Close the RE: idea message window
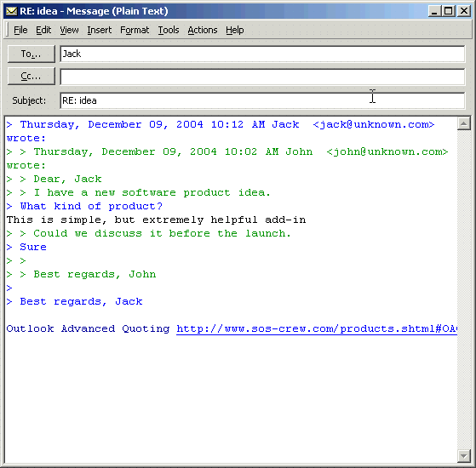The width and height of the screenshot is (476, 468). point(464,11)
